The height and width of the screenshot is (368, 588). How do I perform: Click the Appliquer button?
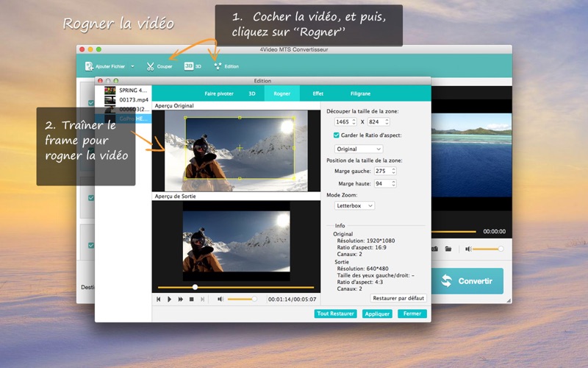coord(377,314)
